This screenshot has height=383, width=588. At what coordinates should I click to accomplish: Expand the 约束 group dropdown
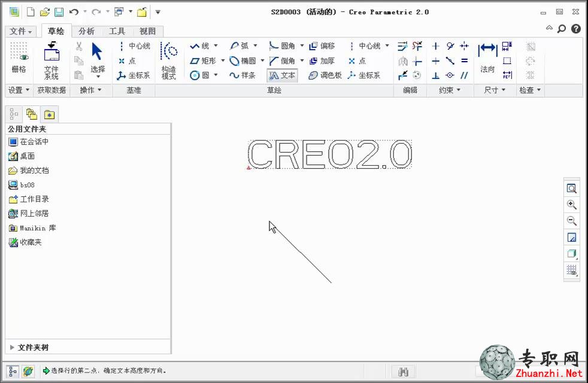(x=450, y=90)
